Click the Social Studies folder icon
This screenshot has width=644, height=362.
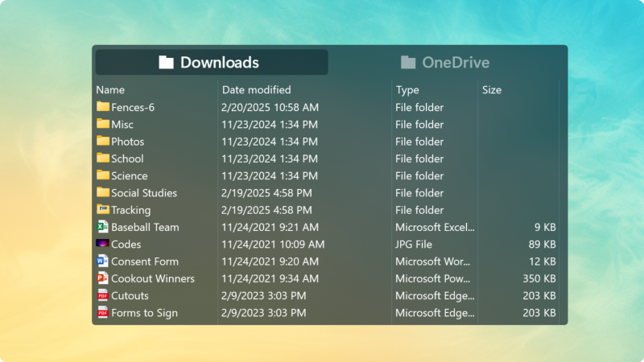(103, 192)
